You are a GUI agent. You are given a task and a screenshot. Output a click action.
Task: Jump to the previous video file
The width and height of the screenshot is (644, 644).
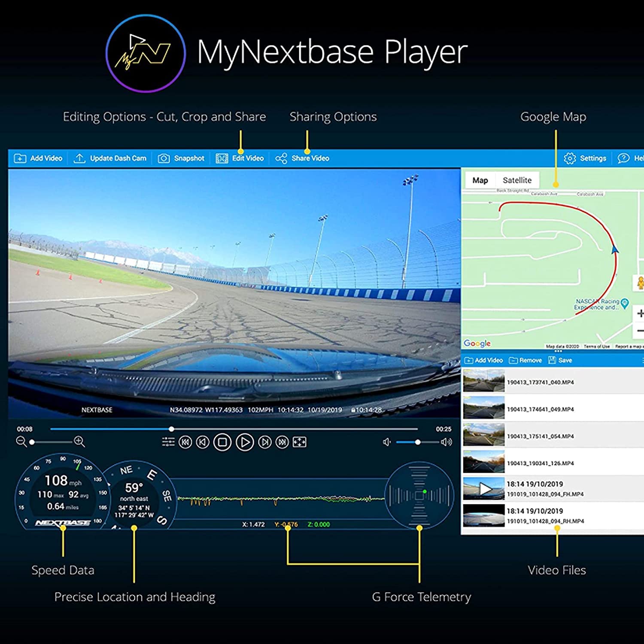185,442
